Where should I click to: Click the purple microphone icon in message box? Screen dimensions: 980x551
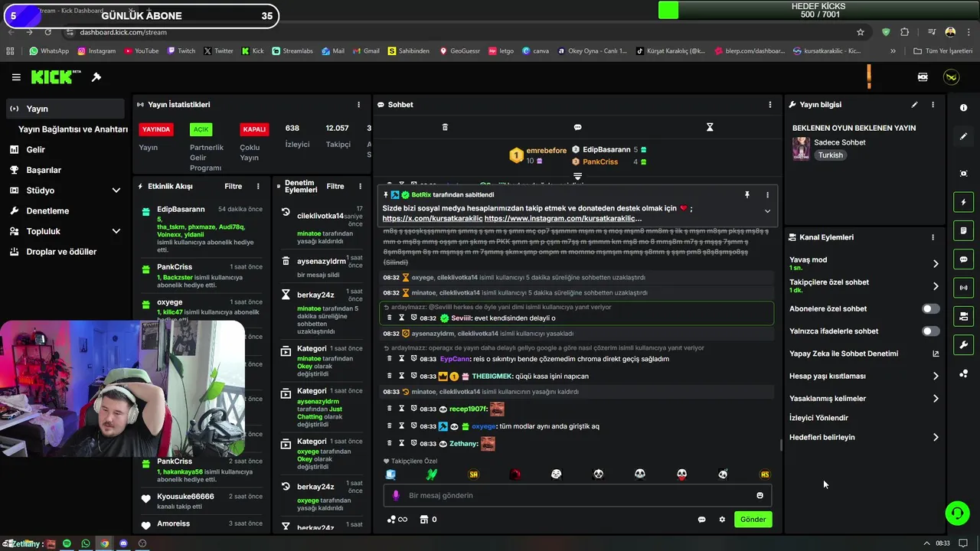pos(396,495)
